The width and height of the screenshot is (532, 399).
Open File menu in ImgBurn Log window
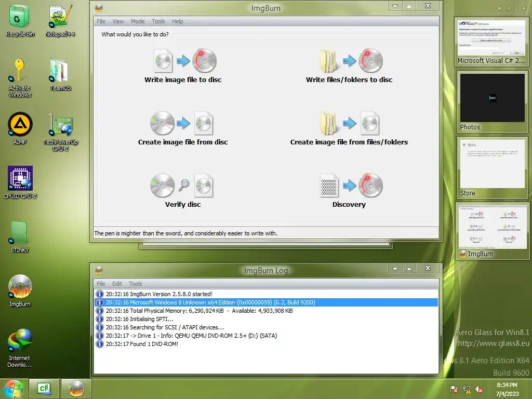pyautogui.click(x=101, y=284)
